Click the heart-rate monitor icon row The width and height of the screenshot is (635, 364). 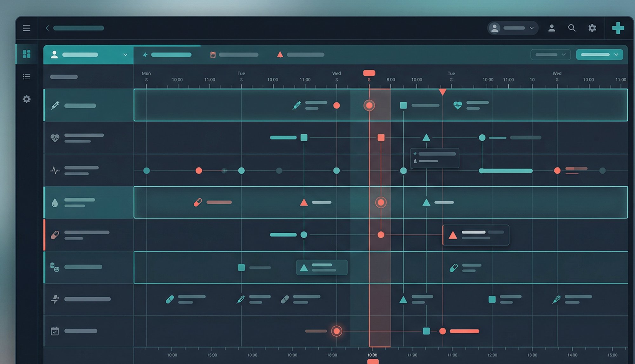click(x=55, y=138)
